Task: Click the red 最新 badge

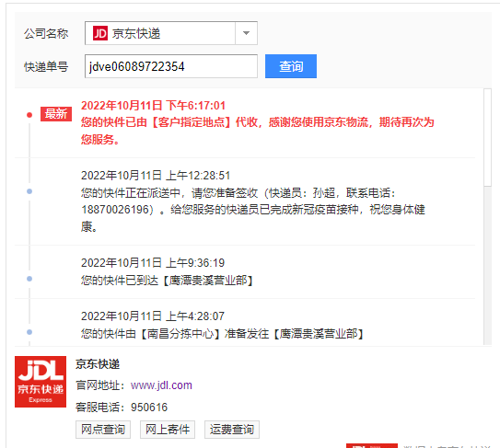Action: pyautogui.click(x=56, y=114)
